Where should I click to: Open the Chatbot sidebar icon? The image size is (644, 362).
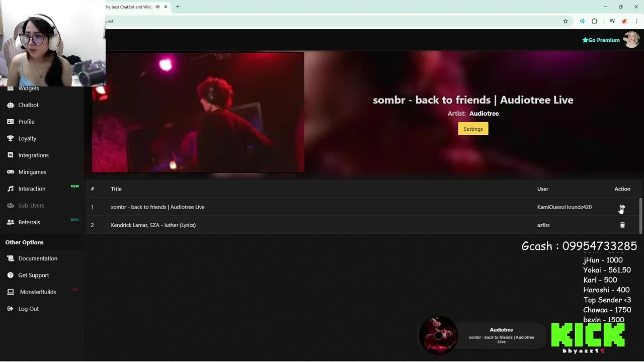[x=11, y=105]
